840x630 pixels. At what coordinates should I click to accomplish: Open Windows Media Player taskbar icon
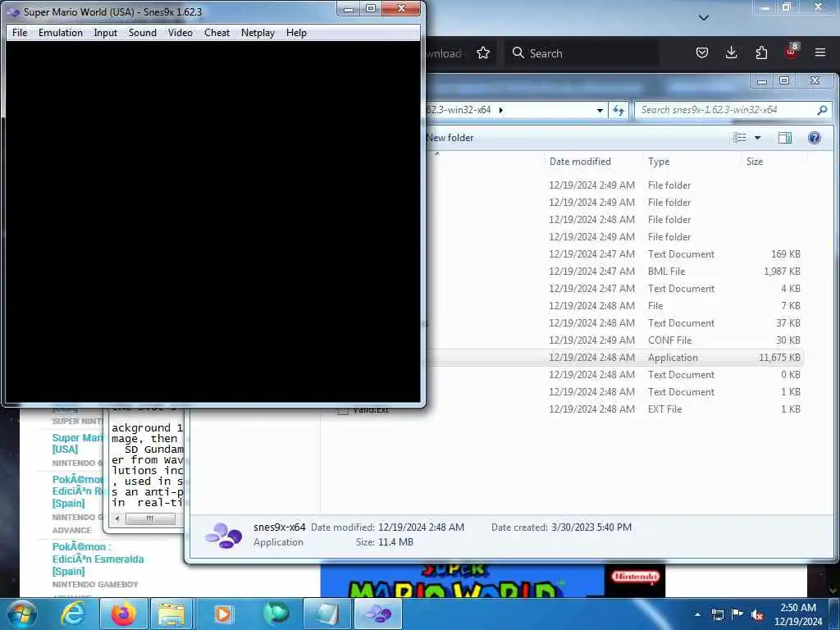coord(222,614)
